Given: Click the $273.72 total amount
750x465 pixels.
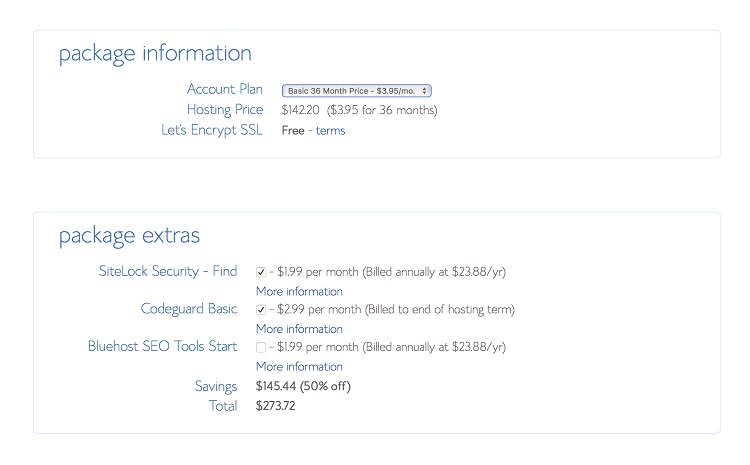Looking at the screenshot, I should coord(276,406).
